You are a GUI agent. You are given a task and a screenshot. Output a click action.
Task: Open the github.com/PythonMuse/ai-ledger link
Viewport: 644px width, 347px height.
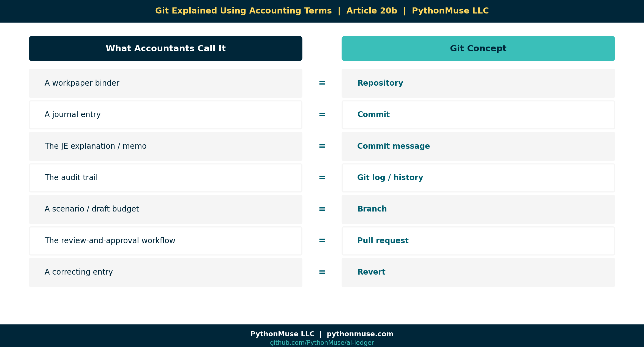(322, 343)
